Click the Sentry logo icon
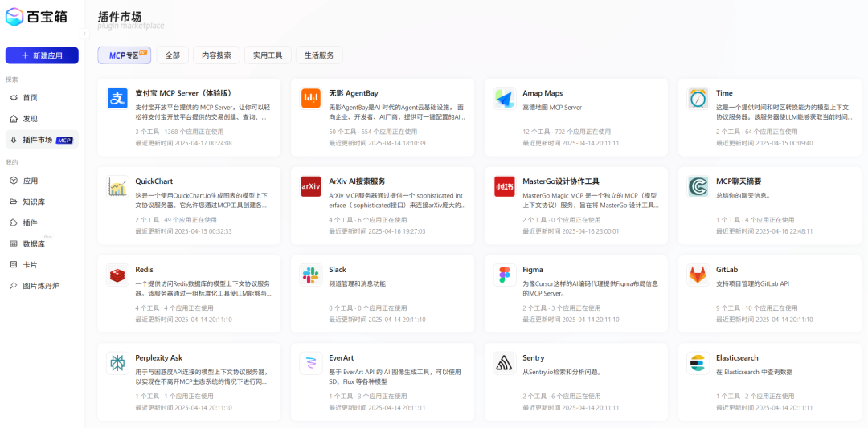 [x=504, y=363]
